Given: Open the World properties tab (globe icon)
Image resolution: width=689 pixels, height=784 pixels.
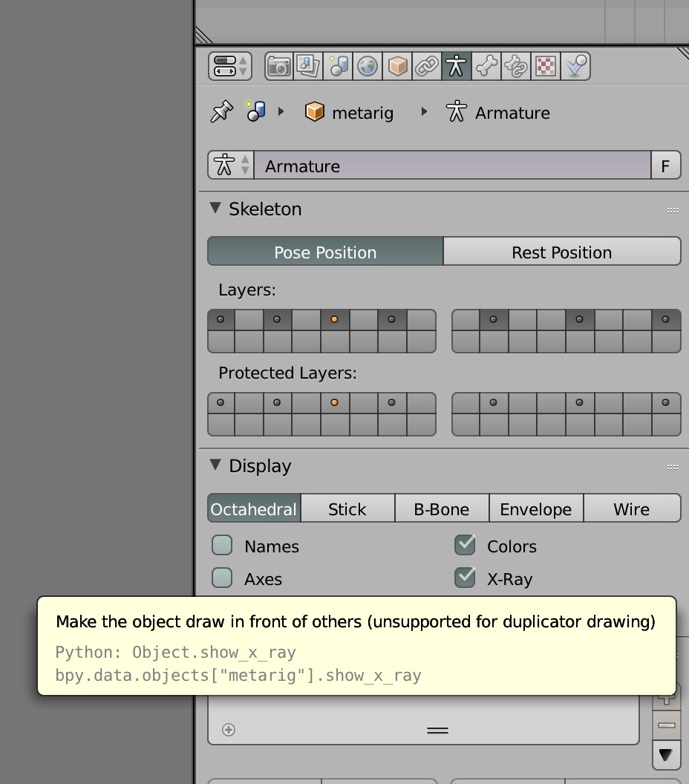Looking at the screenshot, I should 368,66.
